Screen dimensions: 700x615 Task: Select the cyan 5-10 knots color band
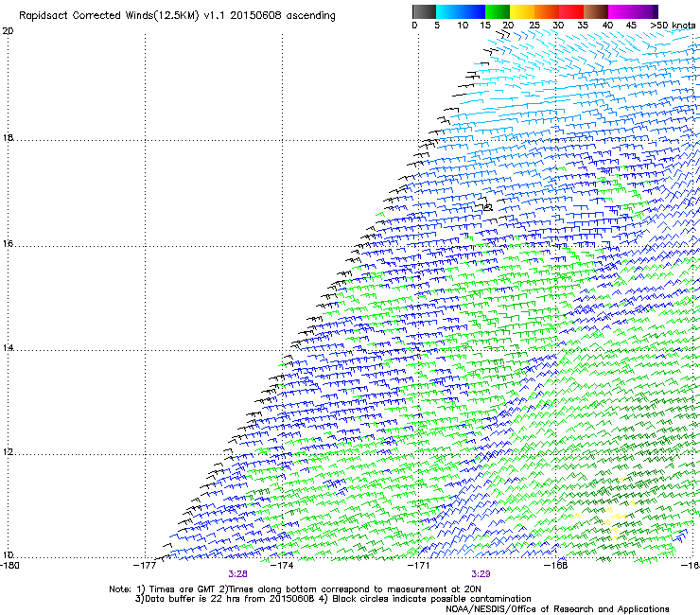pos(448,11)
